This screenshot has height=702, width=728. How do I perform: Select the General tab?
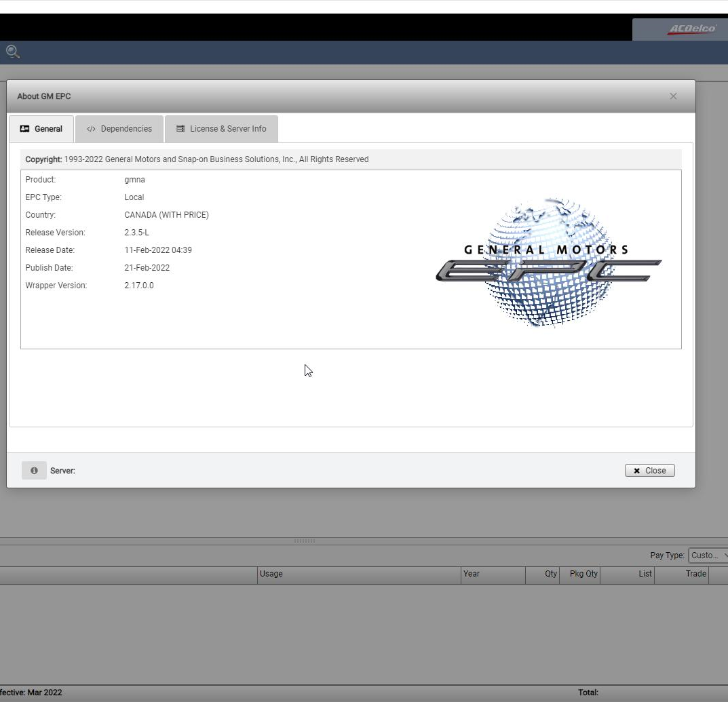click(x=41, y=128)
